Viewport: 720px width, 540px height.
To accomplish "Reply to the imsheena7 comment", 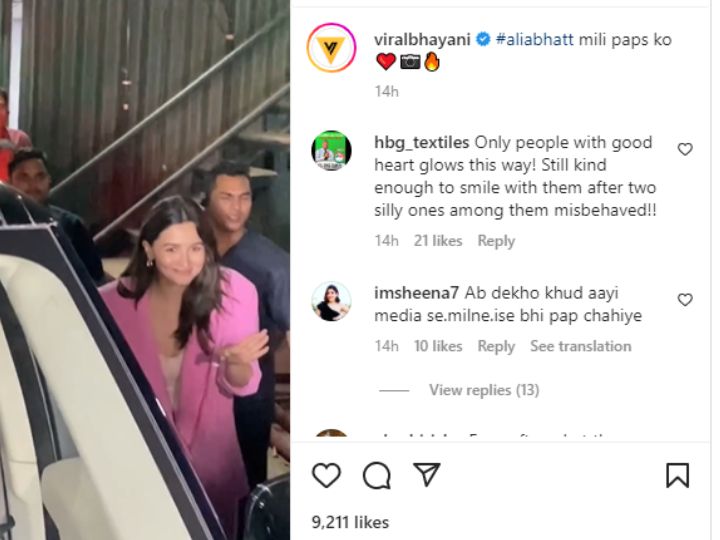I will point(496,346).
